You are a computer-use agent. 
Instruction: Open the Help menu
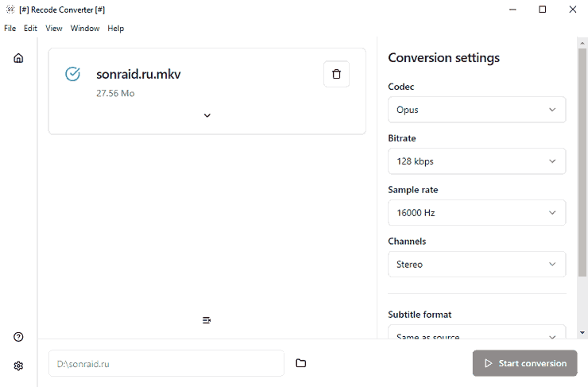pos(115,28)
